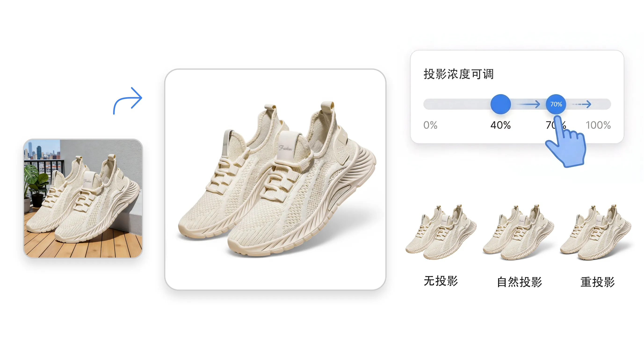Select the 40% slider handle
The image size is (644, 359).
coord(500,104)
